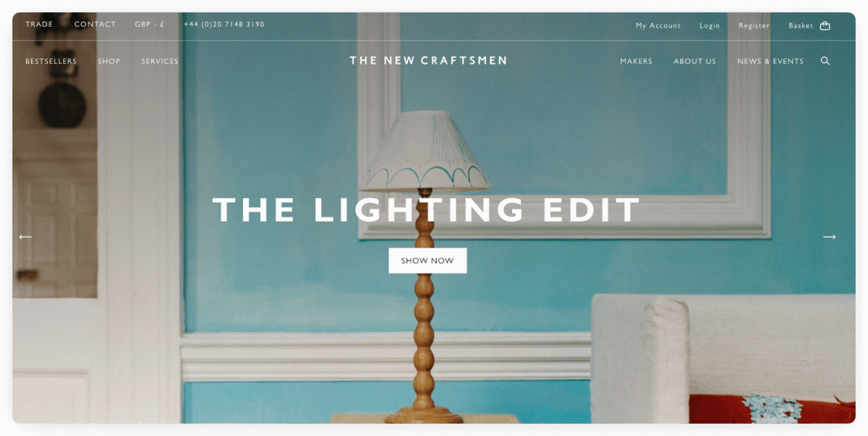Click the Show Now button

pyautogui.click(x=427, y=261)
